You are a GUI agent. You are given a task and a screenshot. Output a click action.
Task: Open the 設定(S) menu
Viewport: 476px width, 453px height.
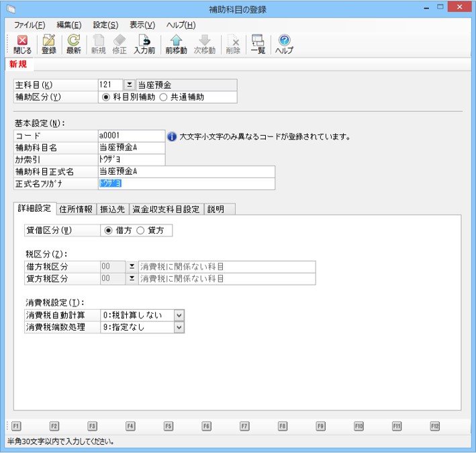pyautogui.click(x=105, y=25)
